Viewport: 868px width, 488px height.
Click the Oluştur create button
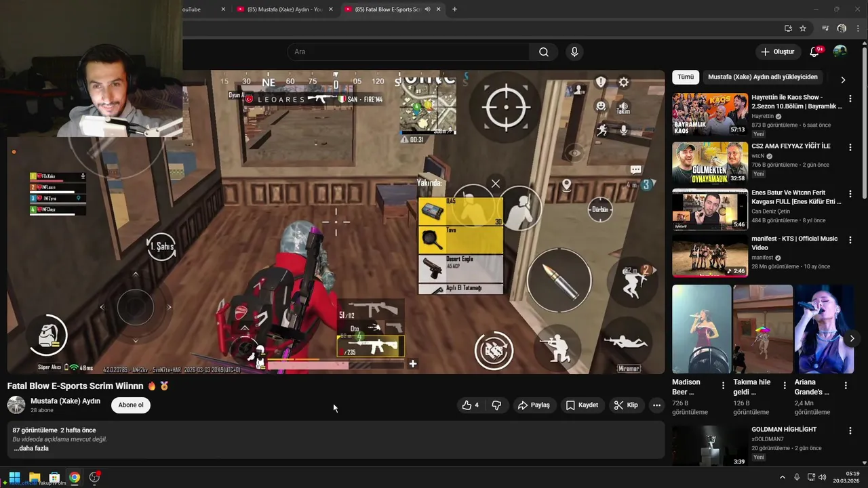(777, 52)
